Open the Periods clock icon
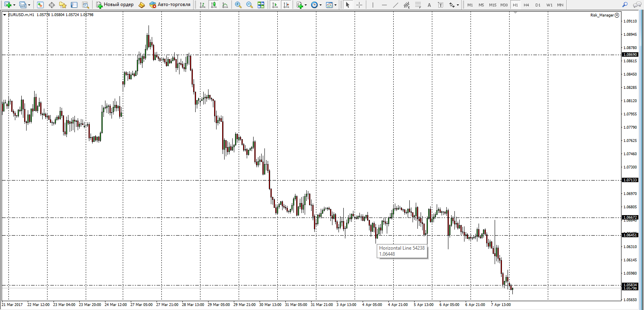Screen dimensions: 644x310 [314, 5]
